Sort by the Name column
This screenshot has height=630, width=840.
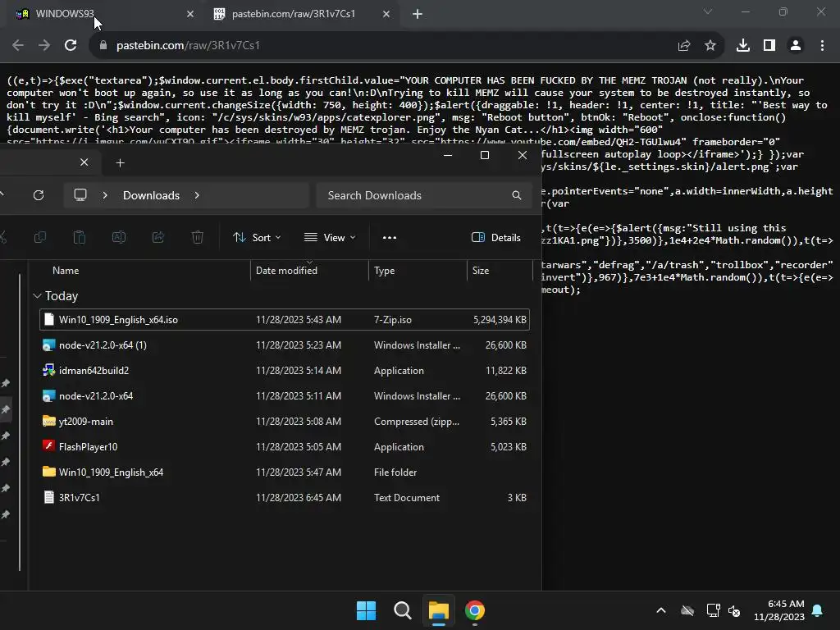pyautogui.click(x=66, y=271)
